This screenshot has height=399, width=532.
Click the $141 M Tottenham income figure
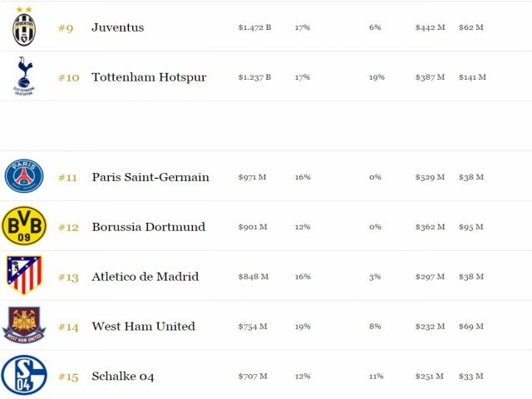click(472, 77)
